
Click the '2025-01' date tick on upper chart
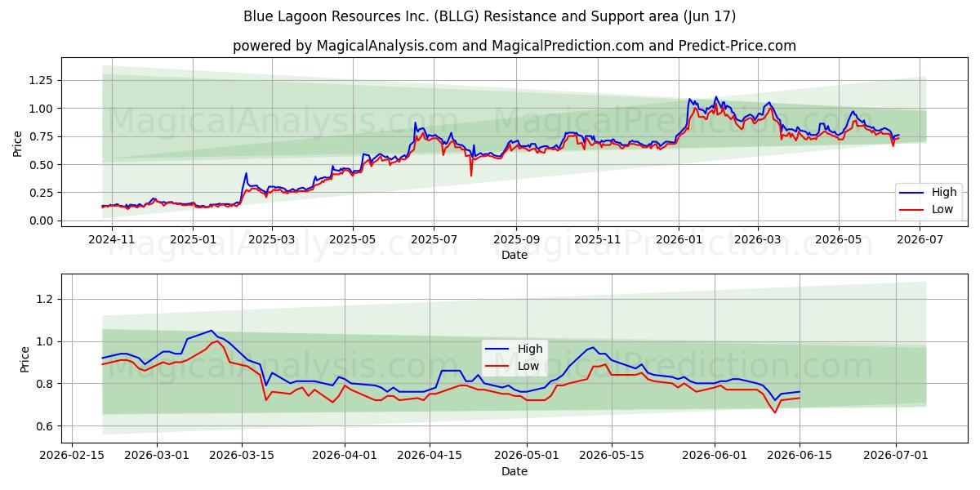[x=193, y=240]
